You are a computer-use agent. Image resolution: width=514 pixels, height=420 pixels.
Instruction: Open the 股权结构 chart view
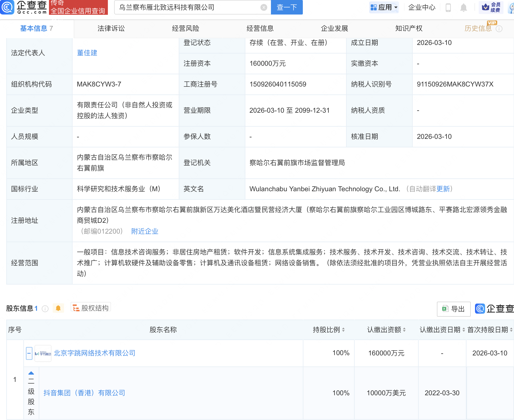pos(91,308)
